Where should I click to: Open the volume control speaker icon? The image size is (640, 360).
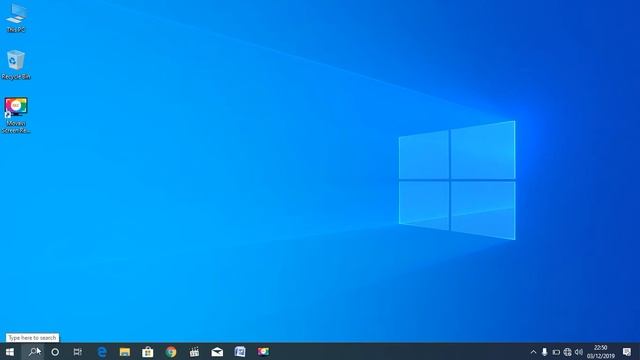(x=579, y=352)
